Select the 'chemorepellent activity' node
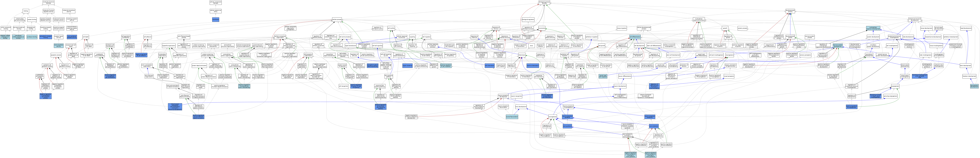Screen dimensions: 980x158 (59, 46)
